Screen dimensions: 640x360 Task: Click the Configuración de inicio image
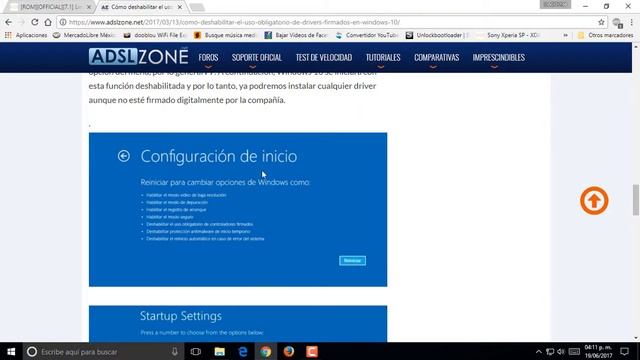238,209
